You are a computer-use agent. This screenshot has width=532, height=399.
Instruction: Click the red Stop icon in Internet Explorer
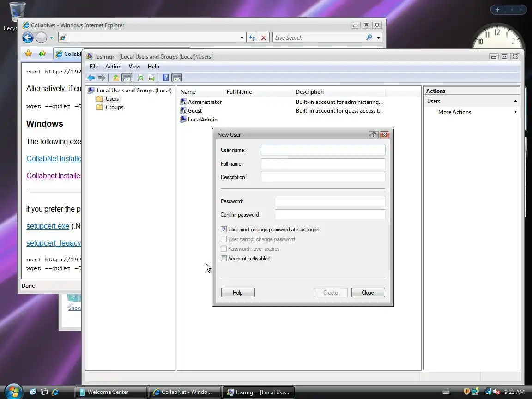point(263,38)
